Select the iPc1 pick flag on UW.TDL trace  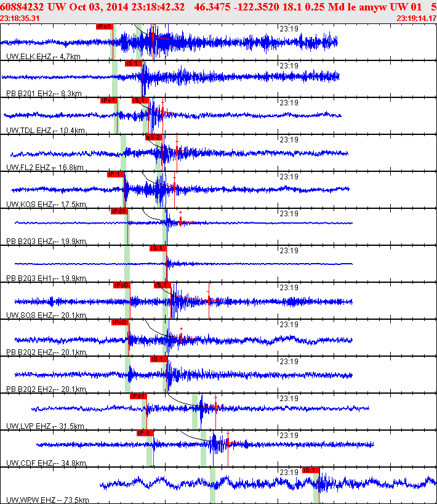(x=108, y=100)
